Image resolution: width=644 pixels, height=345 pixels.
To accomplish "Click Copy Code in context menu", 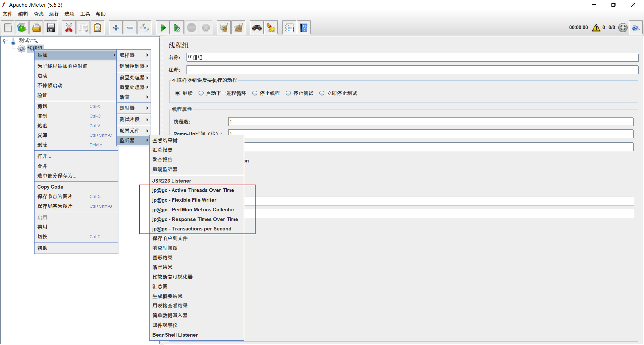I will [x=76, y=187].
